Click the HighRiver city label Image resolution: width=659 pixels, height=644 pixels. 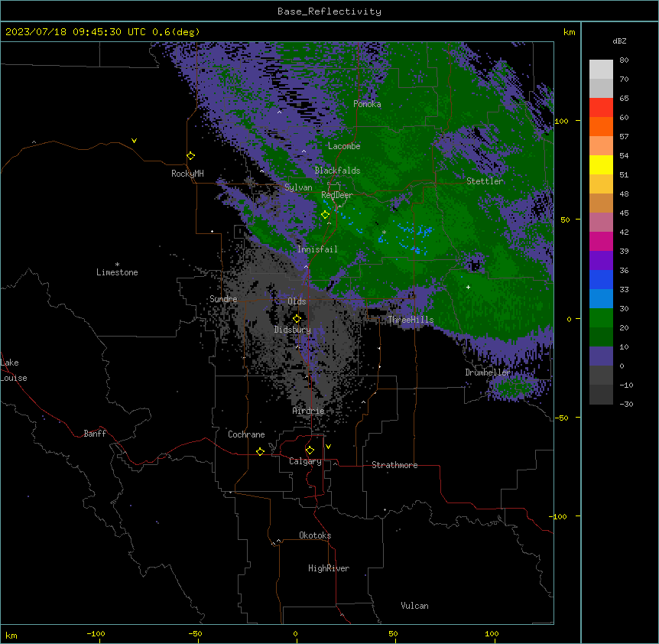coord(329,568)
